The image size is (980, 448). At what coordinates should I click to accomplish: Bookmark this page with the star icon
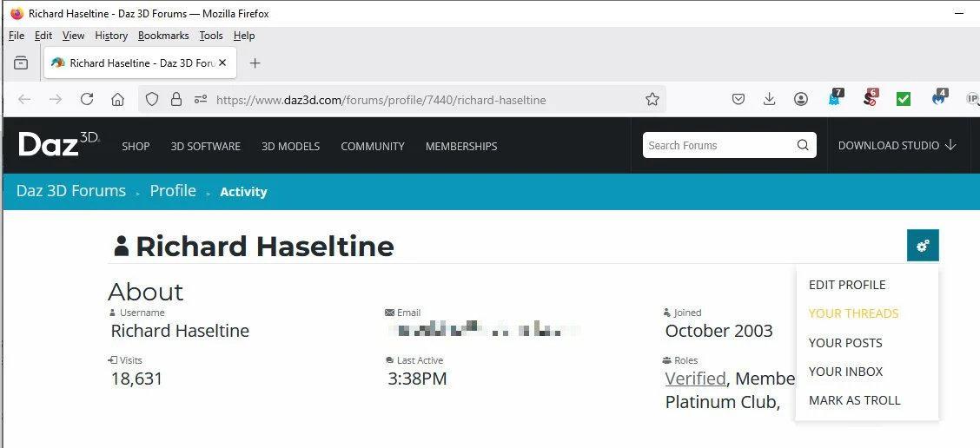[652, 100]
